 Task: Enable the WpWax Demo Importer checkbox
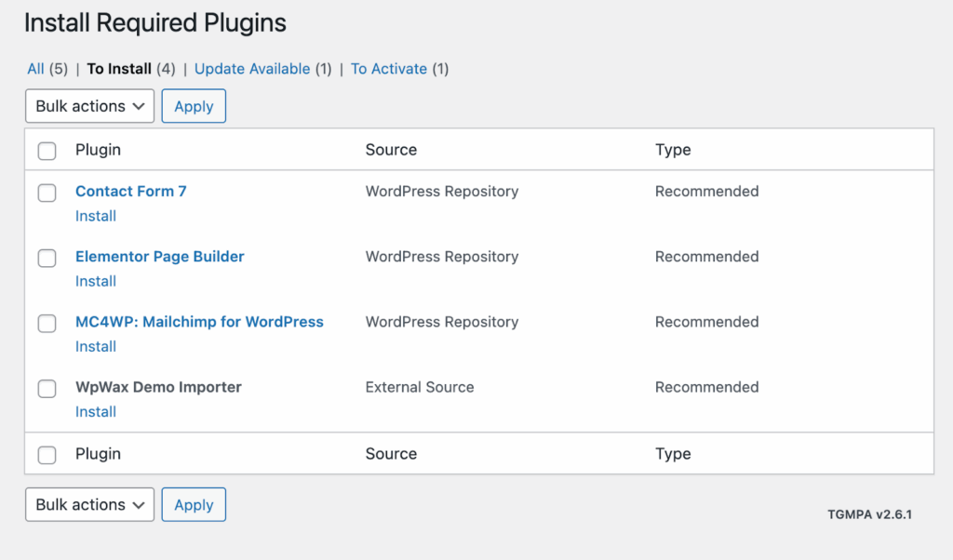click(x=47, y=388)
